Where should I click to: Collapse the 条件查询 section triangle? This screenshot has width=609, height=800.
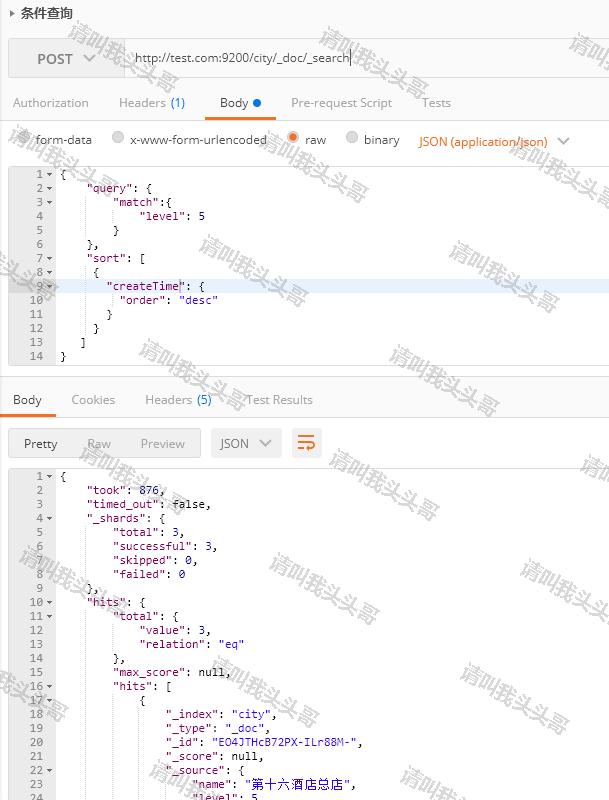click(x=12, y=13)
